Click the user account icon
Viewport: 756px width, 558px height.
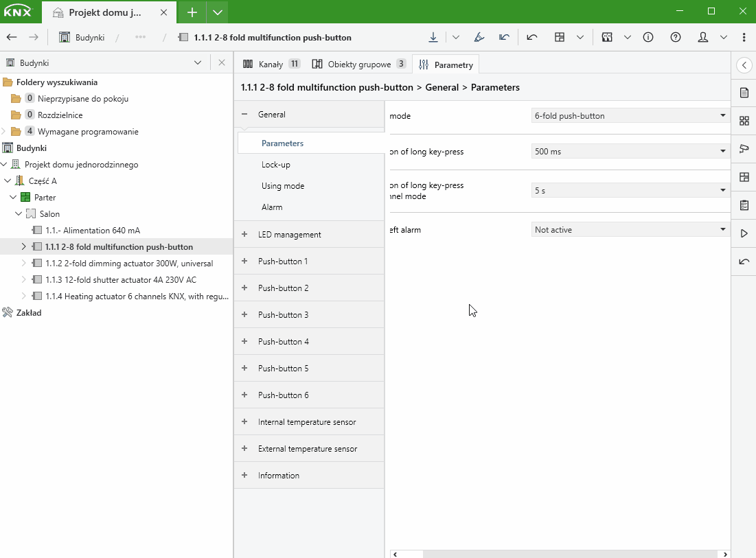703,38
